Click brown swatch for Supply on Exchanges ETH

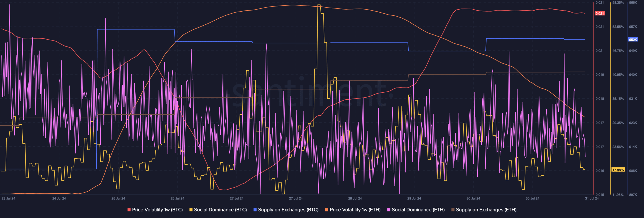click(x=453, y=210)
